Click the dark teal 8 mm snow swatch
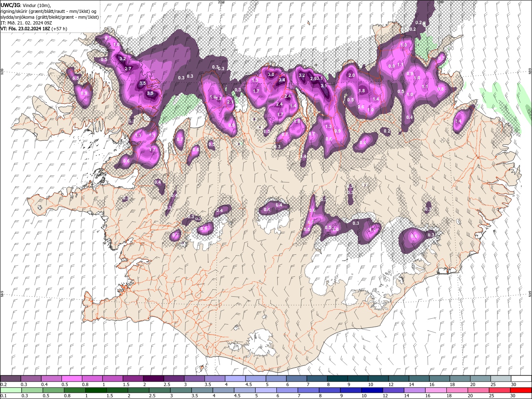 coord(337,378)
